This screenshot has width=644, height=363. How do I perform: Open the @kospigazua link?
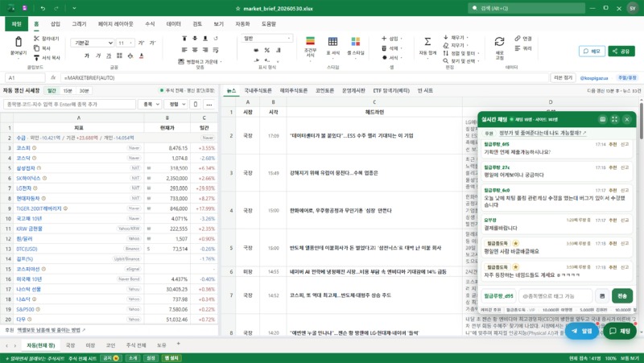(594, 77)
